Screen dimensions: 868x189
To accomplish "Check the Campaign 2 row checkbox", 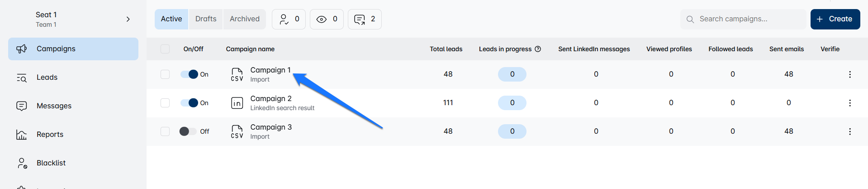I will pyautogui.click(x=165, y=103).
